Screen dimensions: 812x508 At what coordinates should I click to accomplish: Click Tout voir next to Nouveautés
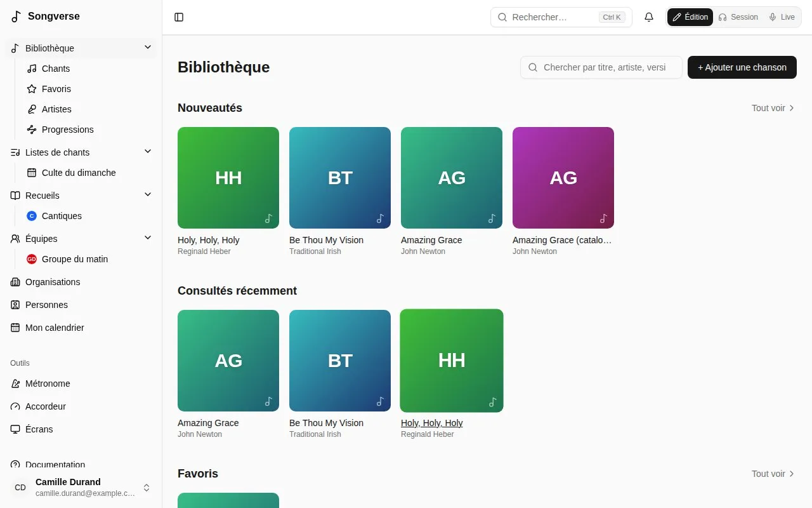[x=773, y=108]
